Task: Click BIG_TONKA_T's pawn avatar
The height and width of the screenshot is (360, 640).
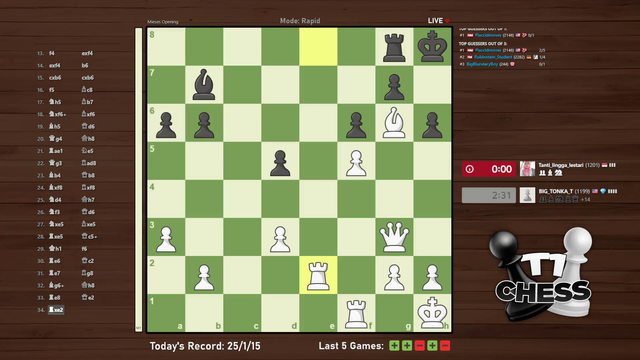Action: click(x=527, y=195)
